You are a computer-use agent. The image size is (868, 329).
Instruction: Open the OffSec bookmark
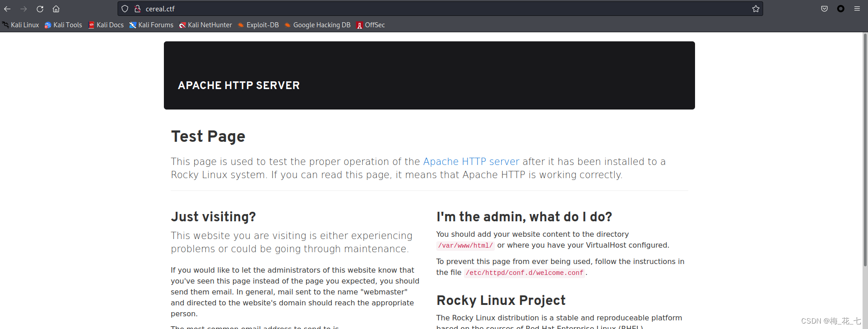coord(370,25)
